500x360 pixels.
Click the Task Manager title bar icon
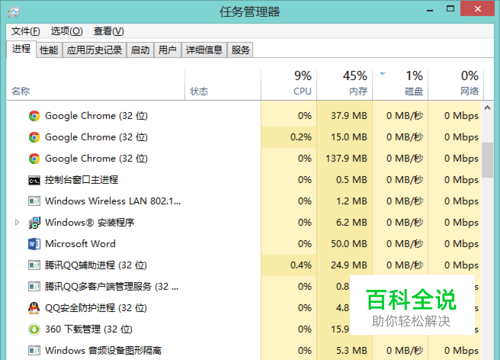tap(14, 12)
